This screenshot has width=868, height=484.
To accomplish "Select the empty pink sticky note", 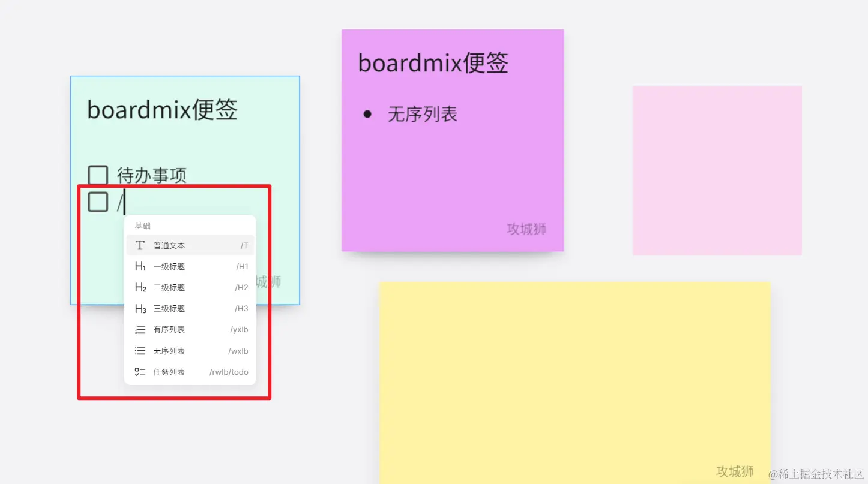I will [x=717, y=170].
